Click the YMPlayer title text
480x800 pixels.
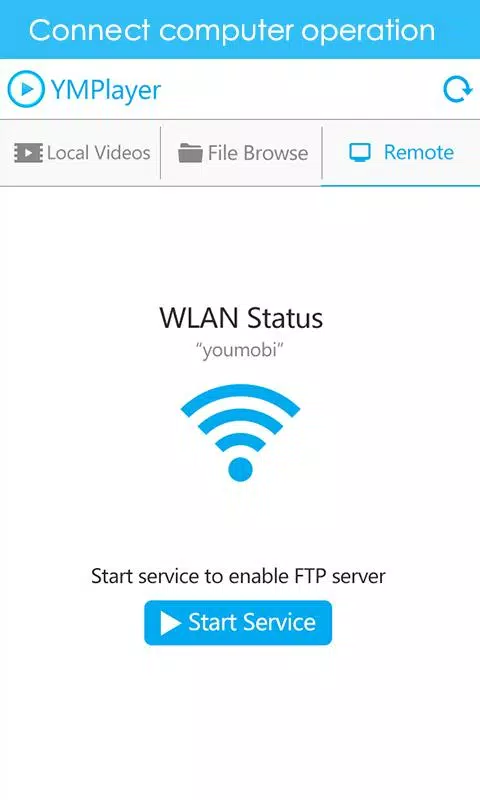106,90
